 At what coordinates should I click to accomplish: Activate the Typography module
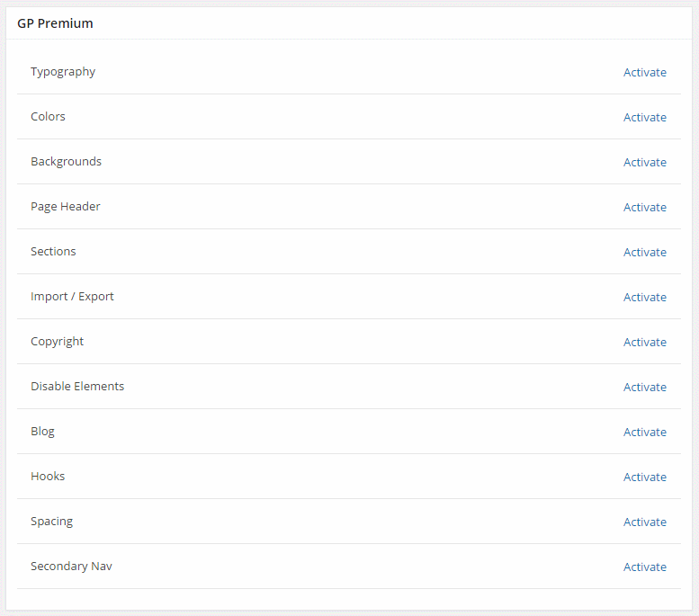(644, 73)
